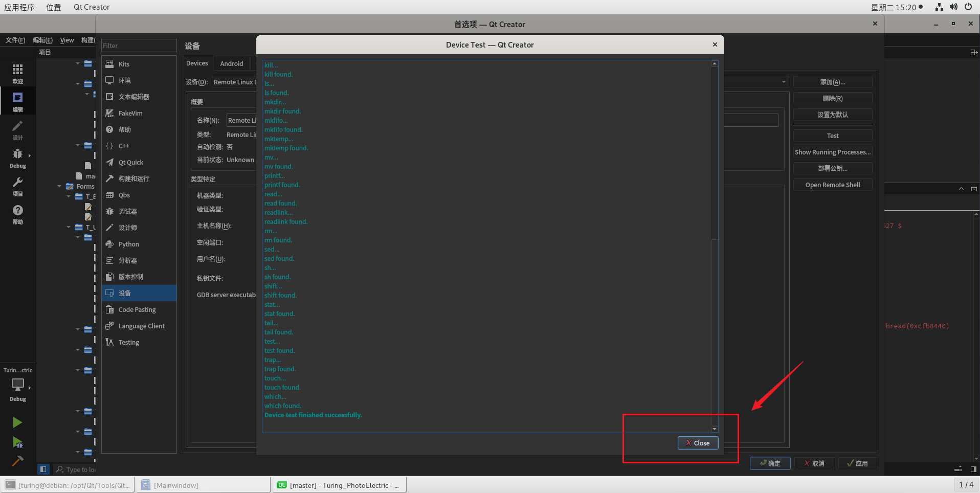
Task: Switch to the Devices tab
Action: [x=197, y=63]
